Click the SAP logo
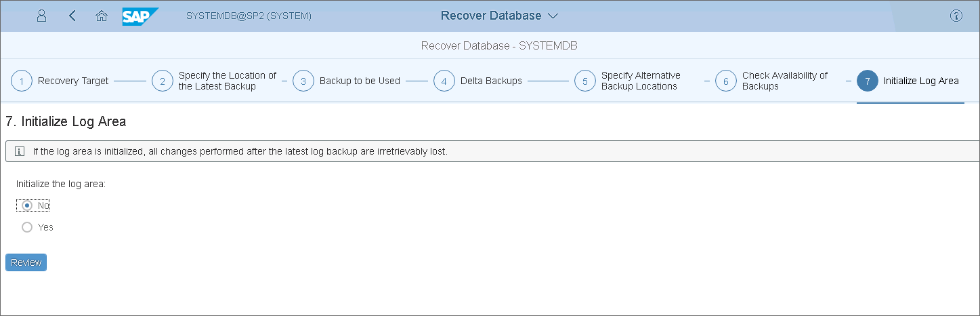This screenshot has height=316, width=980. coord(140,16)
